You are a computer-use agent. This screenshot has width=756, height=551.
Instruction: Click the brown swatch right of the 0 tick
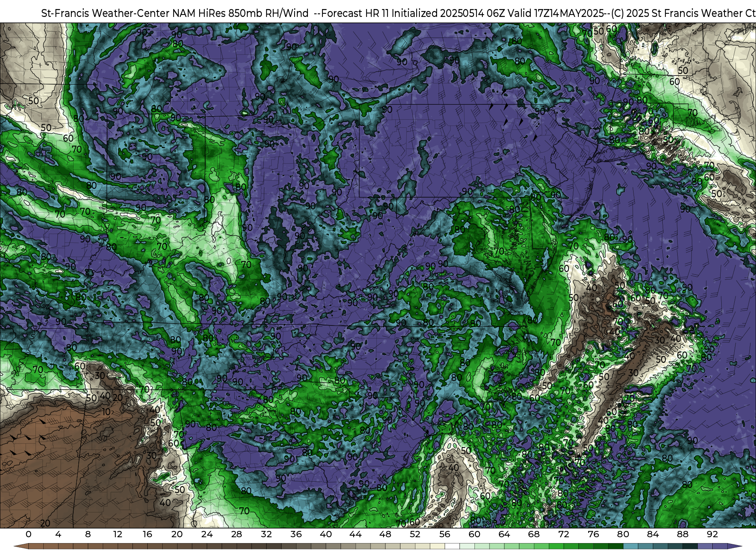coord(36,546)
